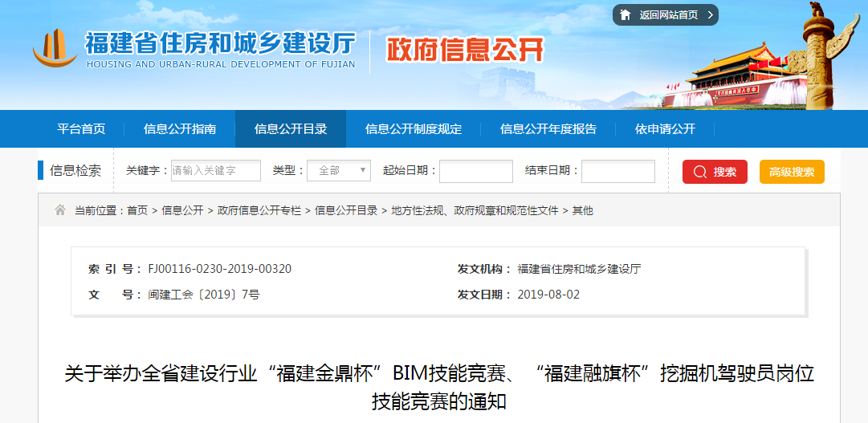Click the orange building logo icon
The height and width of the screenshot is (423, 868).
click(x=55, y=48)
